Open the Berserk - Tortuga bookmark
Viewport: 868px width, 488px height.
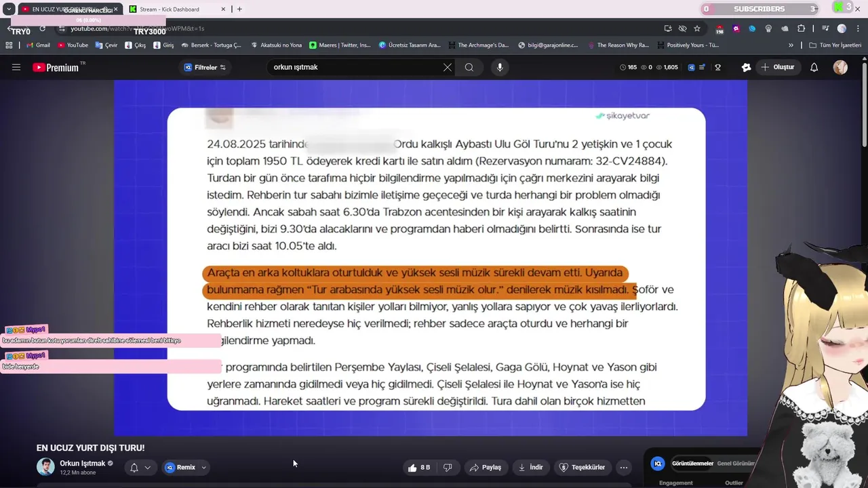click(x=212, y=45)
